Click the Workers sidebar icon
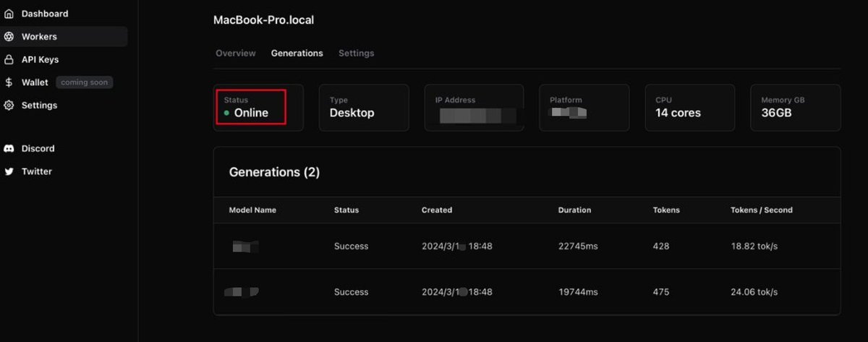 point(9,37)
